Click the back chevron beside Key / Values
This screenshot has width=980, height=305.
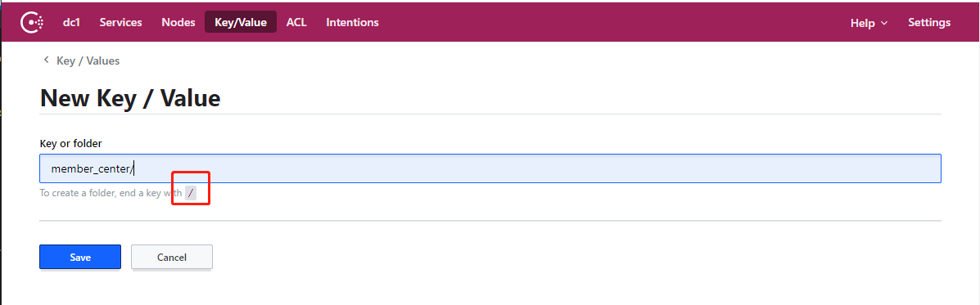pyautogui.click(x=46, y=61)
